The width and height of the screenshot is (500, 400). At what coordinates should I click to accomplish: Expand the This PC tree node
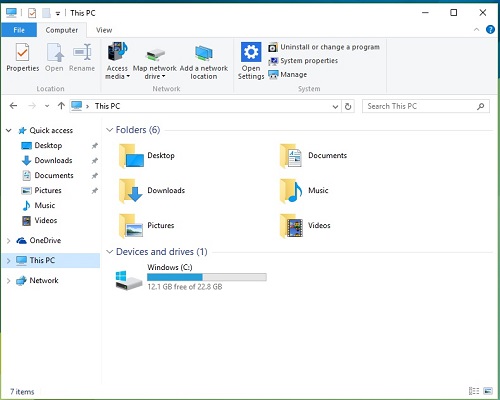pyautogui.click(x=9, y=261)
